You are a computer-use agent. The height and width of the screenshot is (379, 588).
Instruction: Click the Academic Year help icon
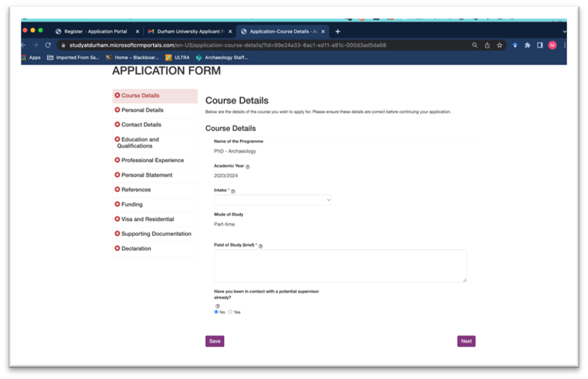(x=247, y=167)
